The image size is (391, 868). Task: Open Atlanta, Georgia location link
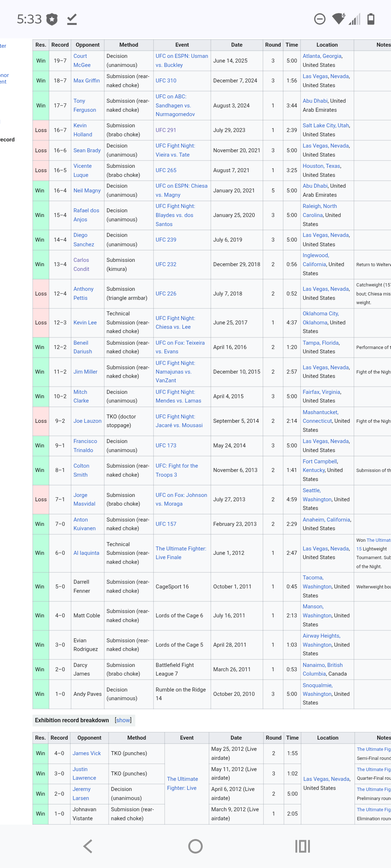[x=322, y=56]
